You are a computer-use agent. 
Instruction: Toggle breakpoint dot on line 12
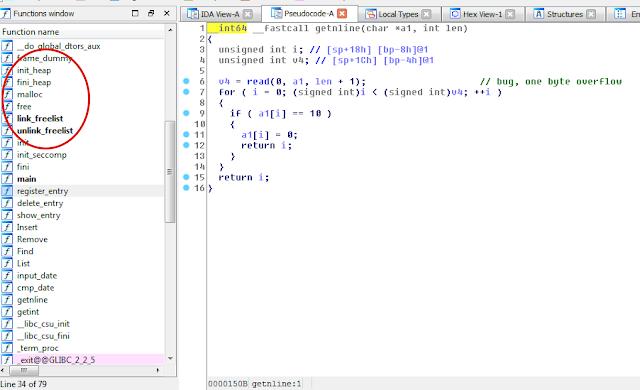[186, 145]
